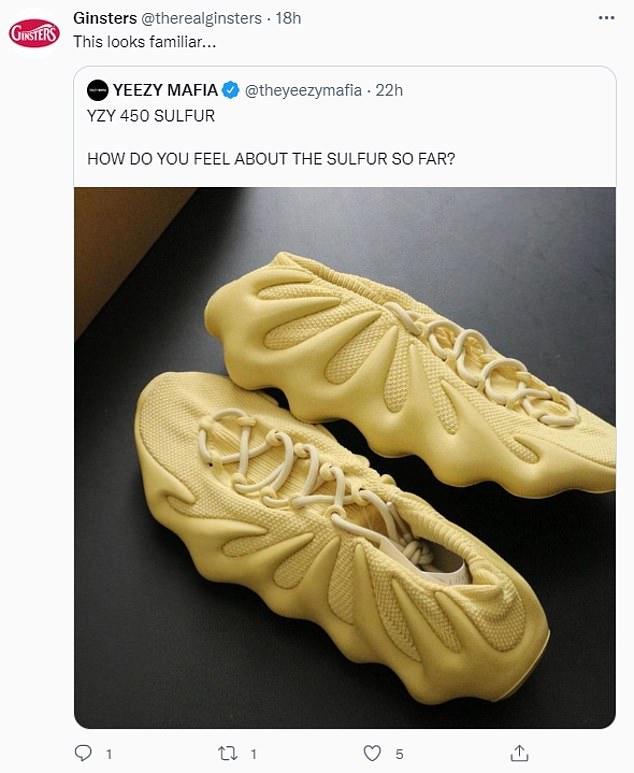Click the @theyeezymafia handle

[301, 91]
